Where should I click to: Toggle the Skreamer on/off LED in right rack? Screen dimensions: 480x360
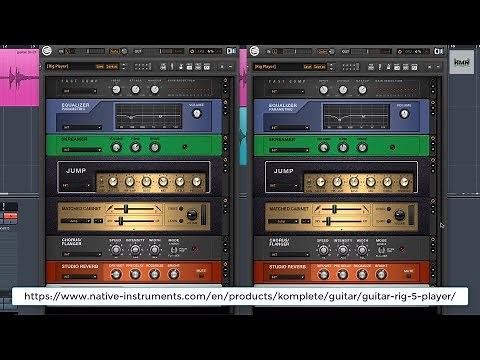tap(393, 147)
